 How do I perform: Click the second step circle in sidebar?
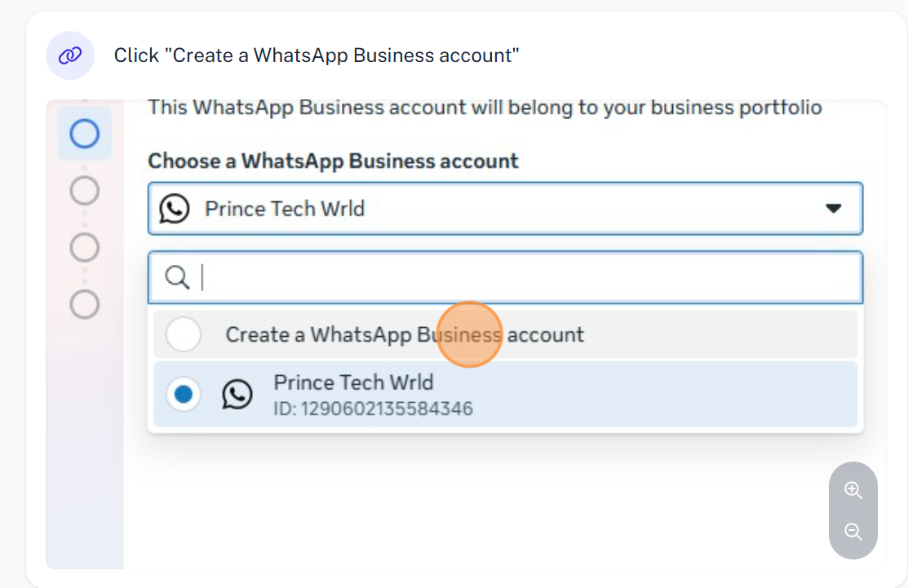(85, 191)
